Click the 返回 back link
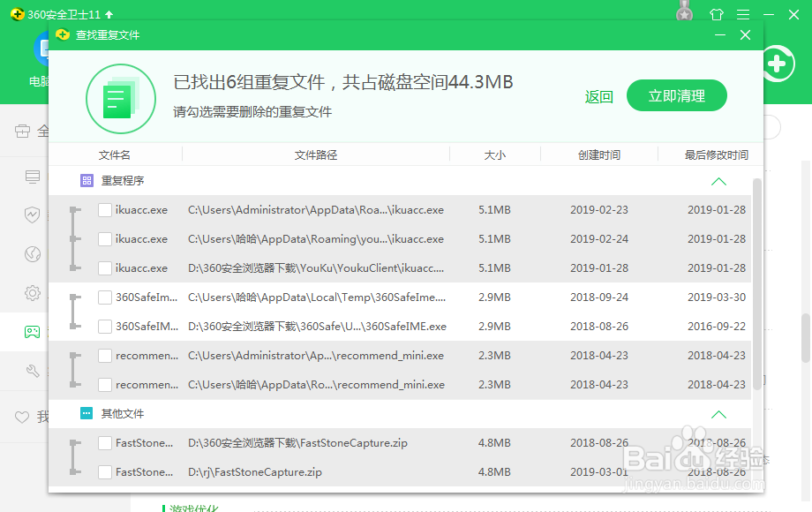This screenshot has height=512, width=812. [x=599, y=96]
